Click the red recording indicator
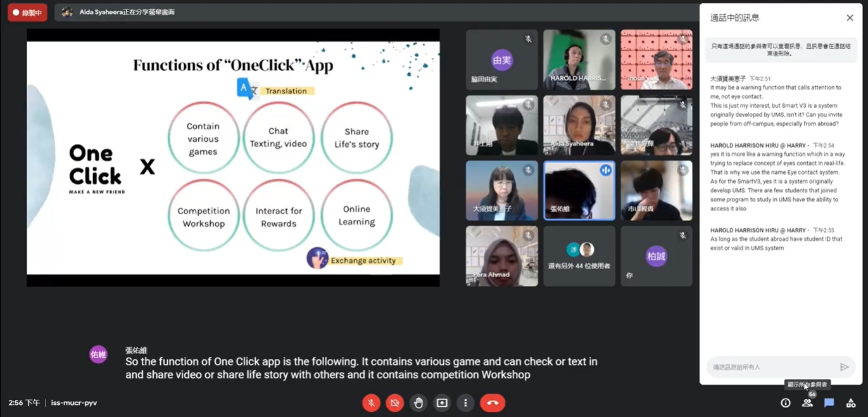 (x=27, y=12)
